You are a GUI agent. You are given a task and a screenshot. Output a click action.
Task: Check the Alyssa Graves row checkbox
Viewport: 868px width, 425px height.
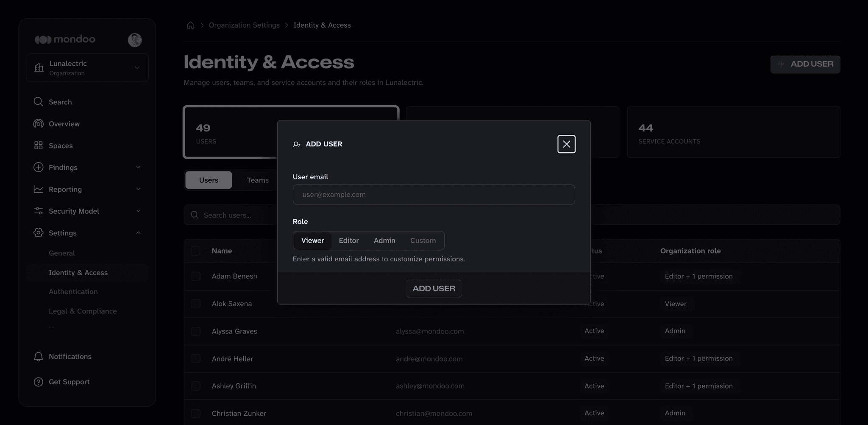pyautogui.click(x=195, y=331)
